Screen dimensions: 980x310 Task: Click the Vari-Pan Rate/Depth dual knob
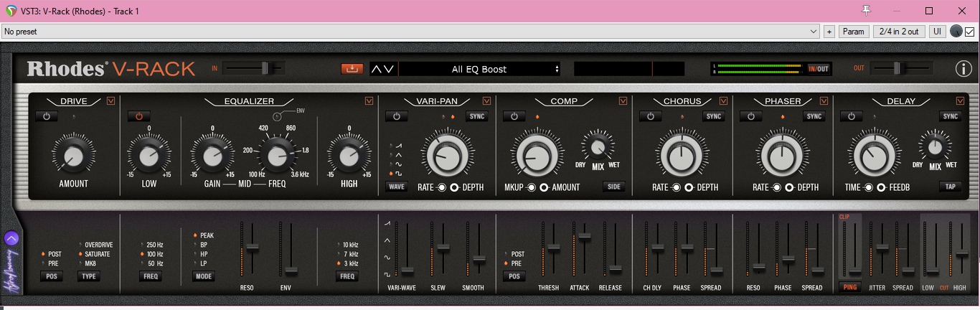tap(447, 155)
